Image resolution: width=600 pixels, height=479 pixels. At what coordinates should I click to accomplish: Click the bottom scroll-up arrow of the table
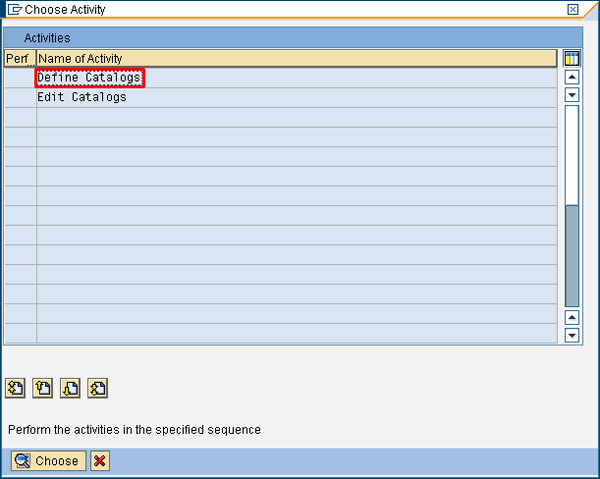coord(572,317)
